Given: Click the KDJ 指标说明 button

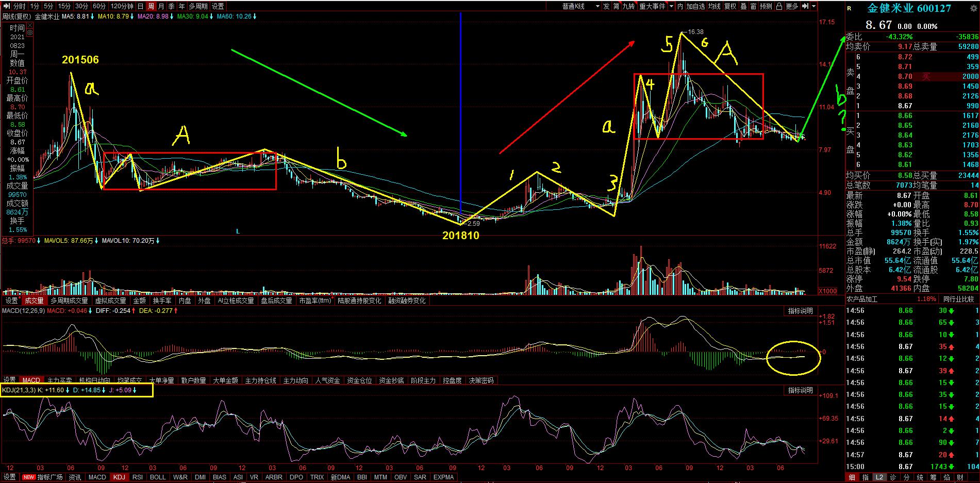Looking at the screenshot, I should click(800, 390).
